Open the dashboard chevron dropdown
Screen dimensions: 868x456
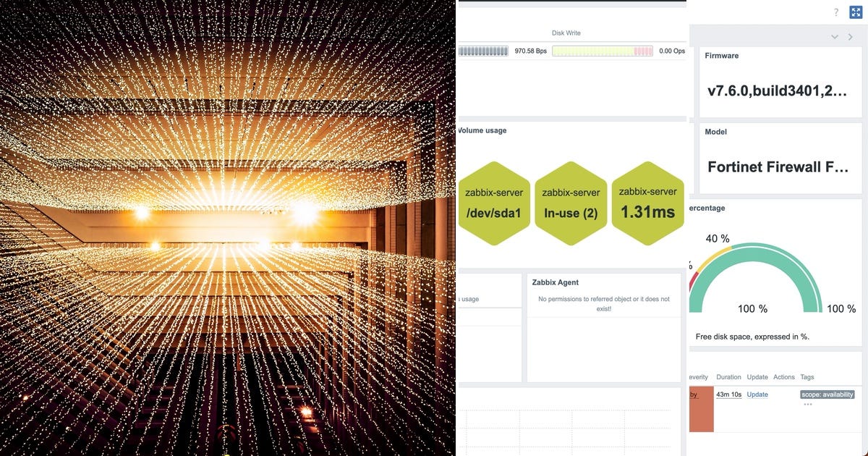(834, 36)
